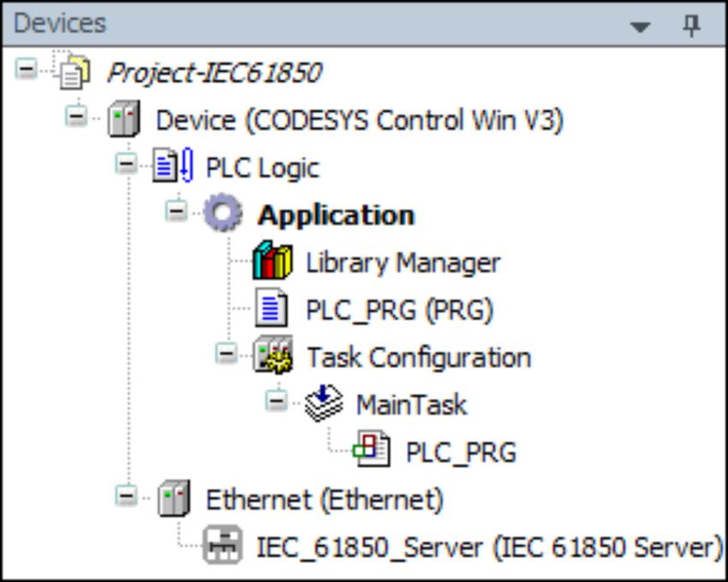This screenshot has width=728, height=582.
Task: Open Devices panel dropdown arrow menu
Action: pyautogui.click(x=641, y=27)
